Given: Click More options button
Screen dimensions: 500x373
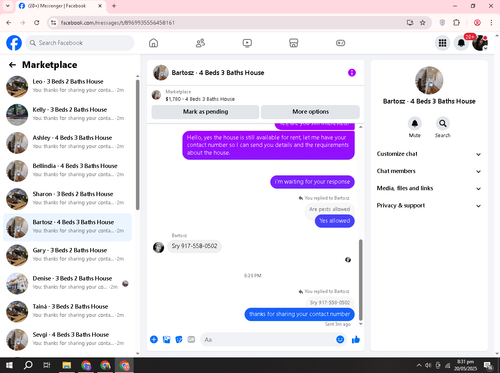Looking at the screenshot, I should (310, 112).
